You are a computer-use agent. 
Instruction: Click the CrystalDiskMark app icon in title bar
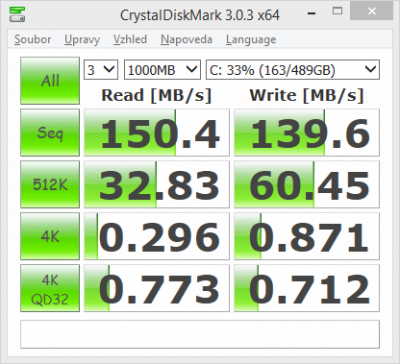(x=17, y=14)
